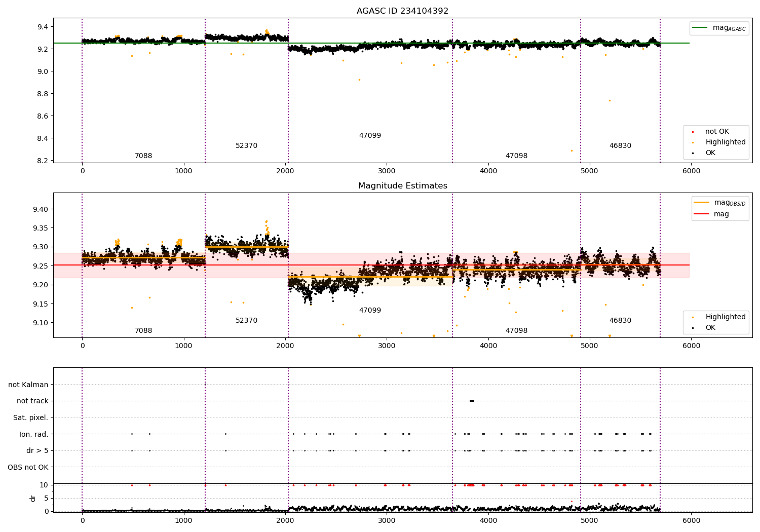
Task: Click obsid label 47098 in Magnitude Estimates plot
Action: tap(516, 331)
